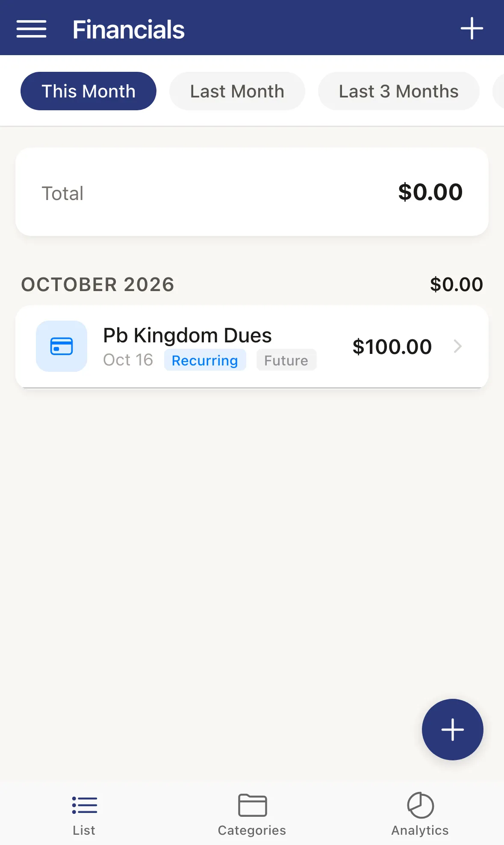The width and height of the screenshot is (504, 845).
Task: Open the hamburger navigation menu
Action: [31, 29]
